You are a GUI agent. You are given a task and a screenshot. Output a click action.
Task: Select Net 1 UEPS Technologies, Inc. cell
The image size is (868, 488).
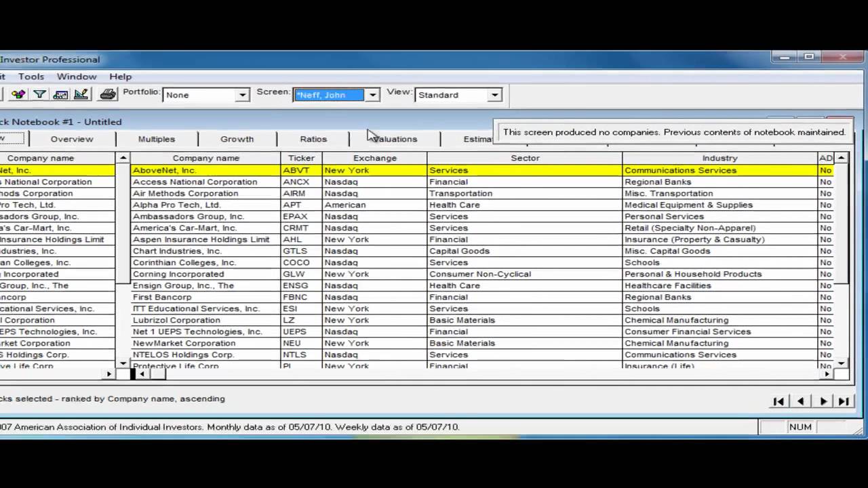(x=205, y=331)
